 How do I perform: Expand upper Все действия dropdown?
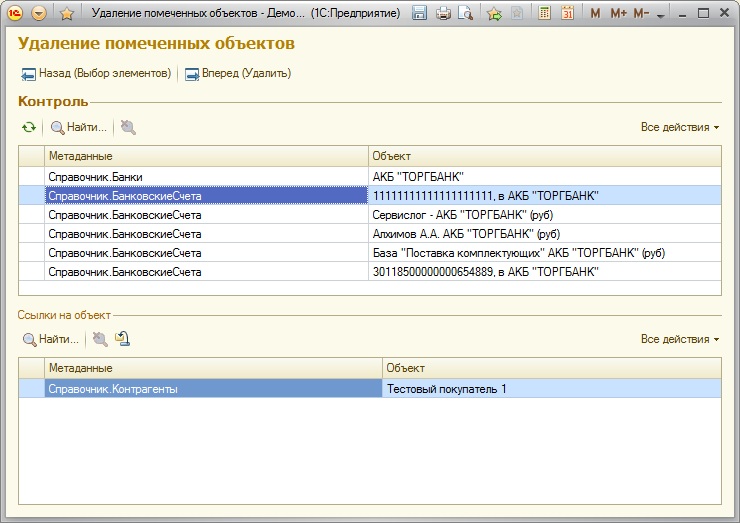680,128
